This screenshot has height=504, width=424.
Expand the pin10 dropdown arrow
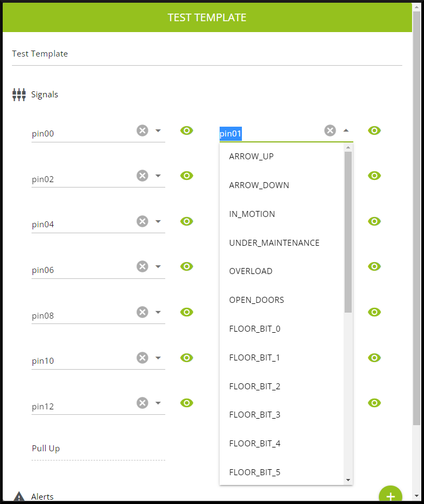pyautogui.click(x=158, y=358)
